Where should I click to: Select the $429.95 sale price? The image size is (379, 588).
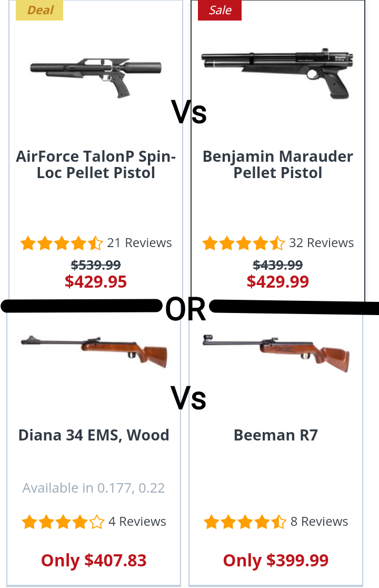[96, 282]
